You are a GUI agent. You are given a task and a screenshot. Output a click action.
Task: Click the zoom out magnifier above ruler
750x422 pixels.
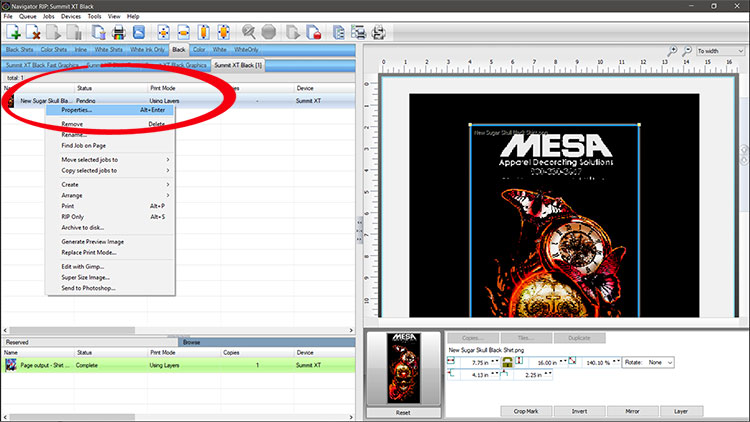[x=687, y=51]
